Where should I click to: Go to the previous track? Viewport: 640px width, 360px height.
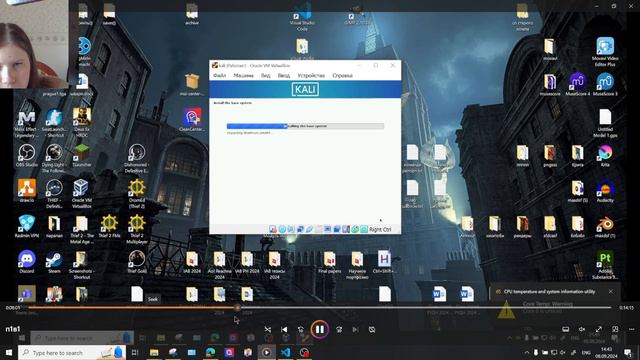[x=284, y=329]
